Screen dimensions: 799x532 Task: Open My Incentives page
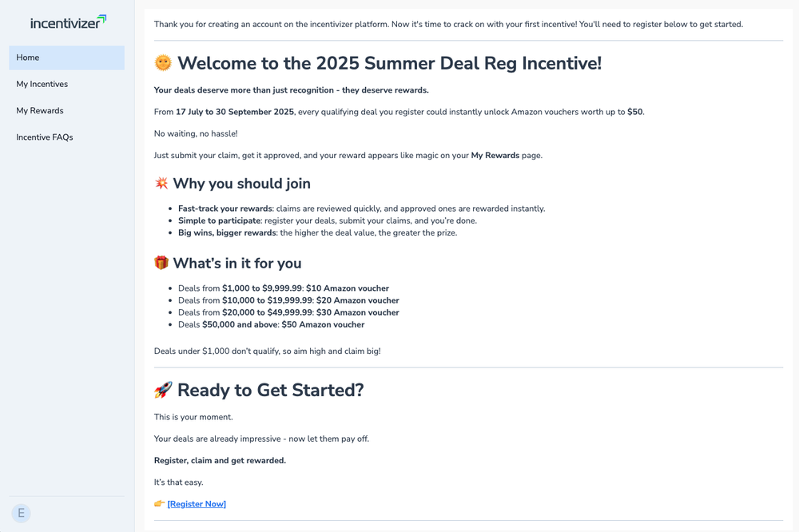tap(42, 84)
